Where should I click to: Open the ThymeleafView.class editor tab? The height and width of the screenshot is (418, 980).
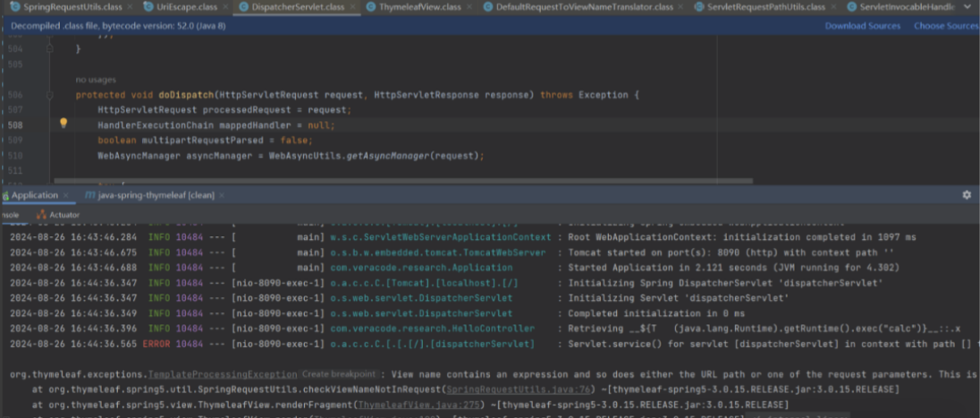(x=419, y=7)
